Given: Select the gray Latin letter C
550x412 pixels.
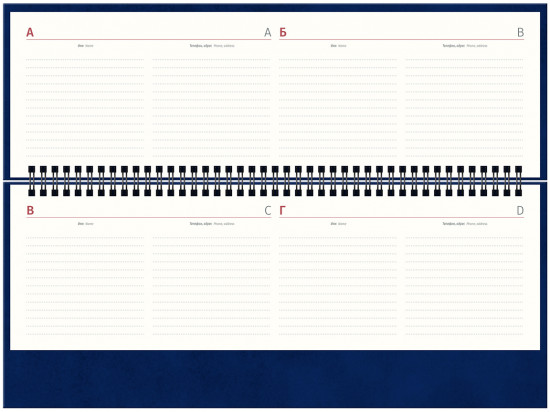Looking at the screenshot, I should click(268, 210).
